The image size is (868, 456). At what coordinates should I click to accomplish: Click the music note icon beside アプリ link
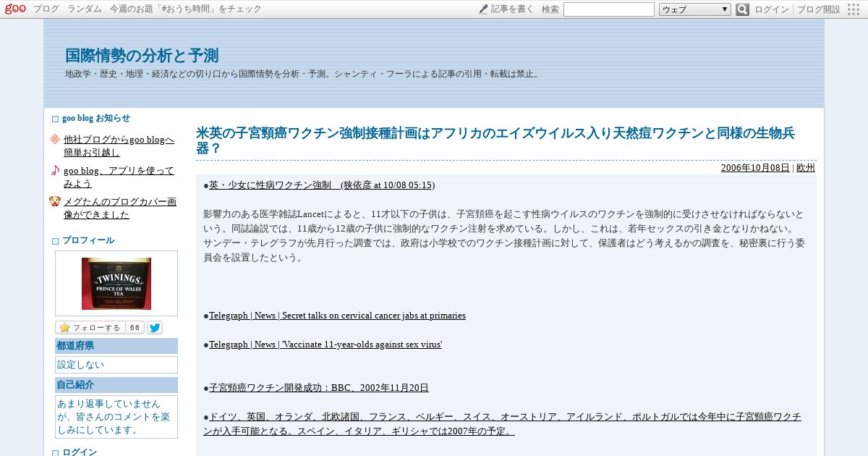point(55,170)
